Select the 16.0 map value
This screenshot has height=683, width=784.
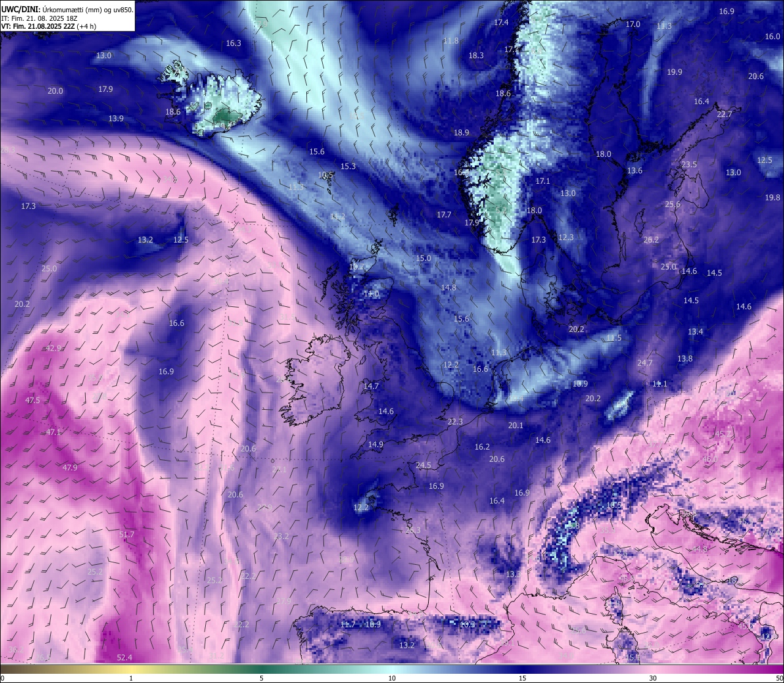tap(772, 37)
